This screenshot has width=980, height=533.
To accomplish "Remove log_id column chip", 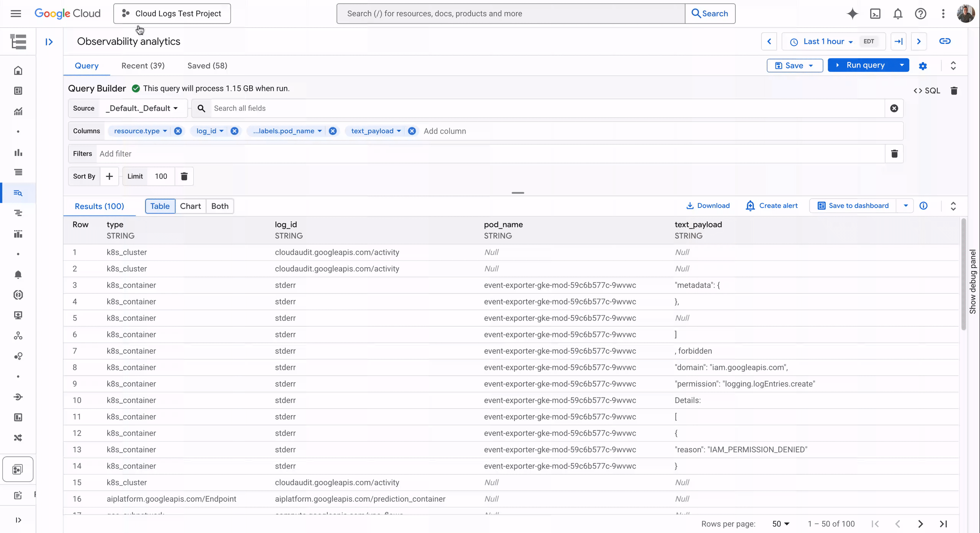I will pos(234,131).
